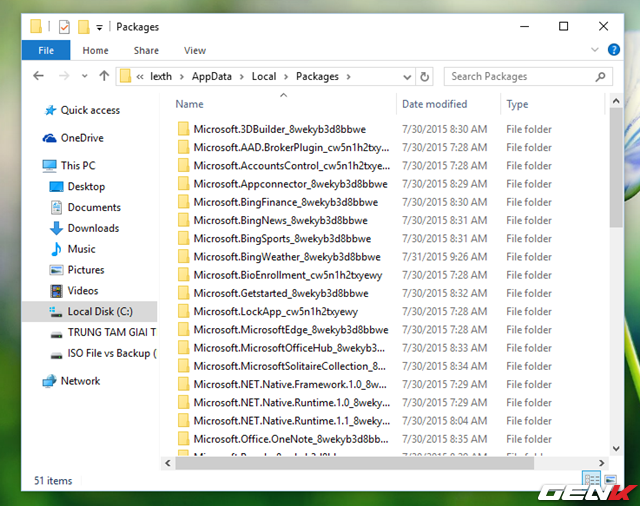Go back using the Back arrow
The image size is (640, 506).
tap(38, 76)
